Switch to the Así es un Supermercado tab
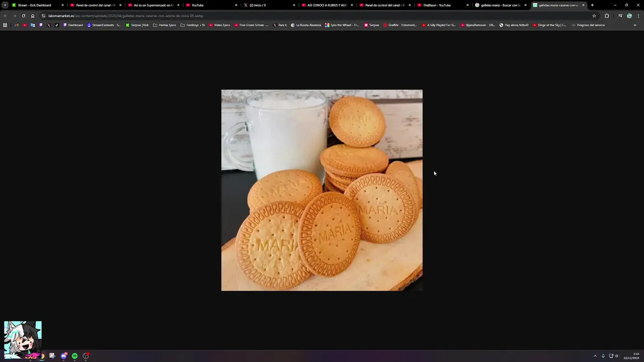This screenshot has width=644, height=362. point(153,5)
